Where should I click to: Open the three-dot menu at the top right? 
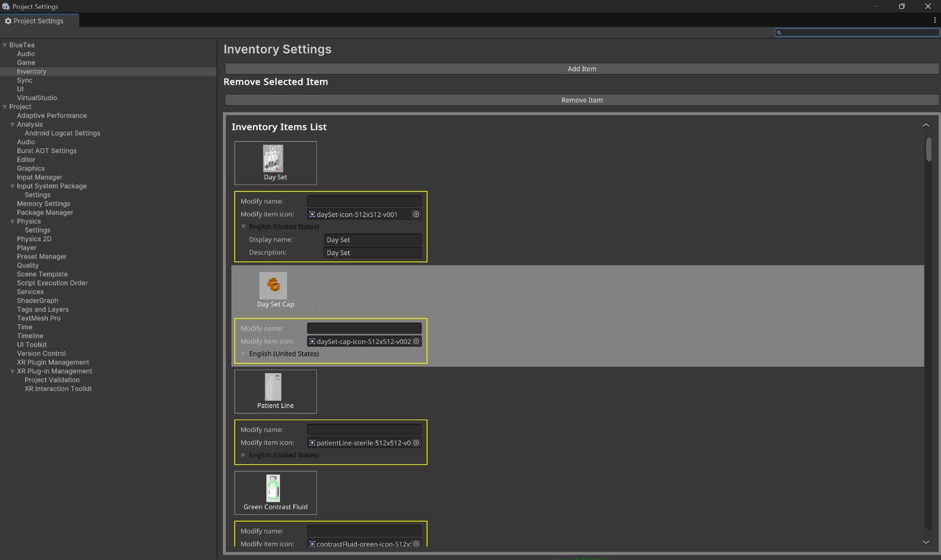[x=936, y=19]
